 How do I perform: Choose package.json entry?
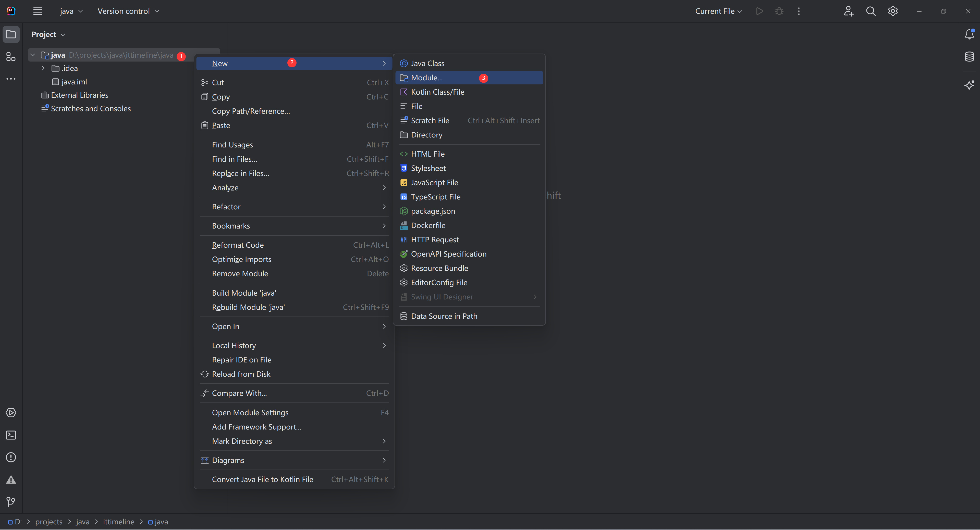469,211
